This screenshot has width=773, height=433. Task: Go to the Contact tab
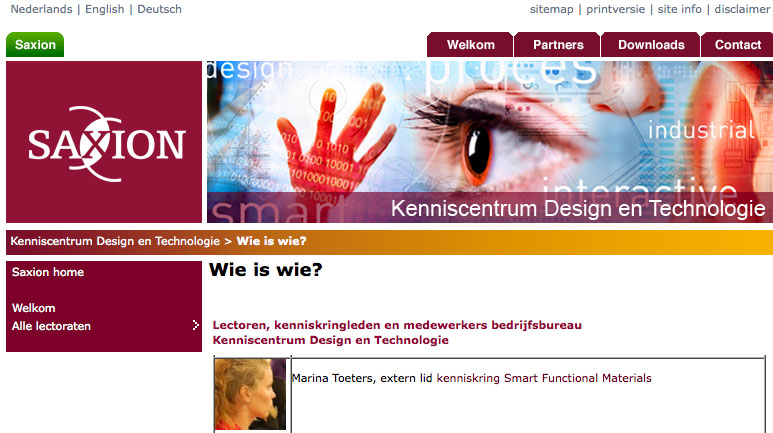click(x=738, y=45)
